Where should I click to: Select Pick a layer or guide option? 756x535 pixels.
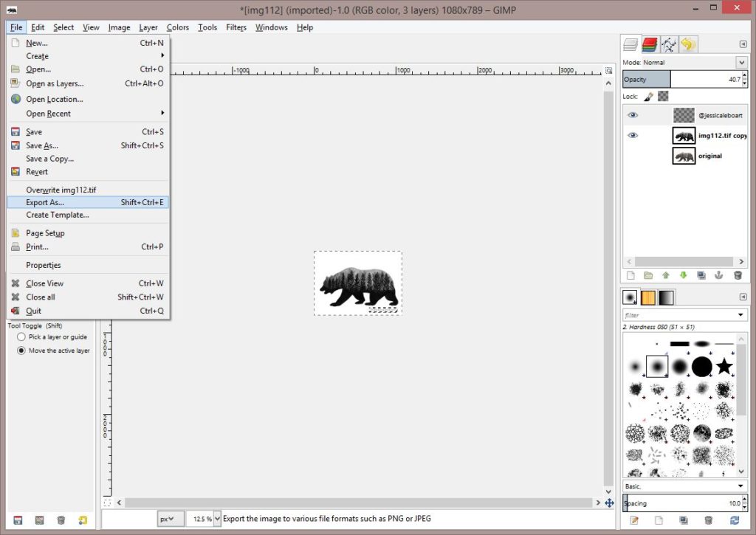pos(21,337)
